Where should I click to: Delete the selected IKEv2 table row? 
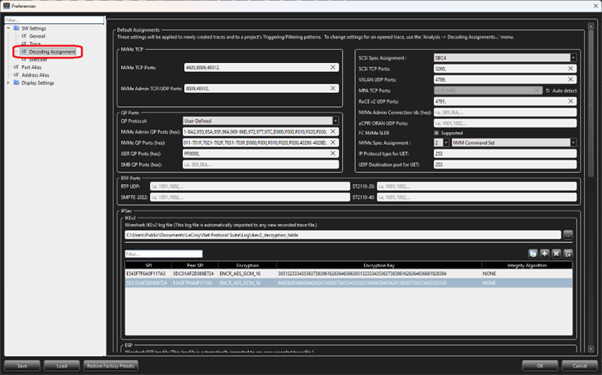[x=556, y=253]
